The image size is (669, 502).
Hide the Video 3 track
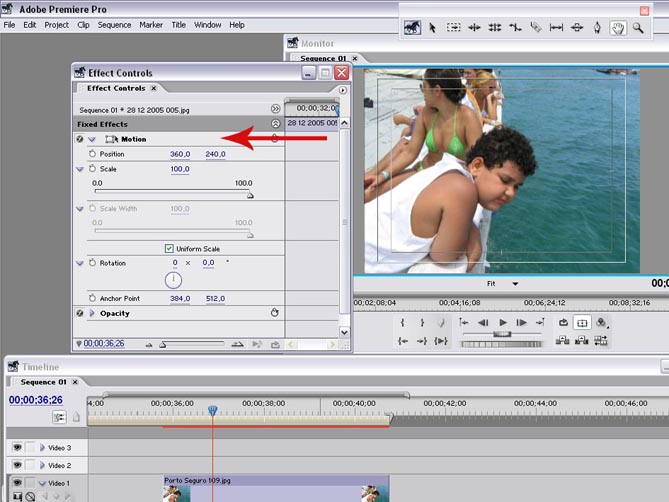[x=17, y=447]
